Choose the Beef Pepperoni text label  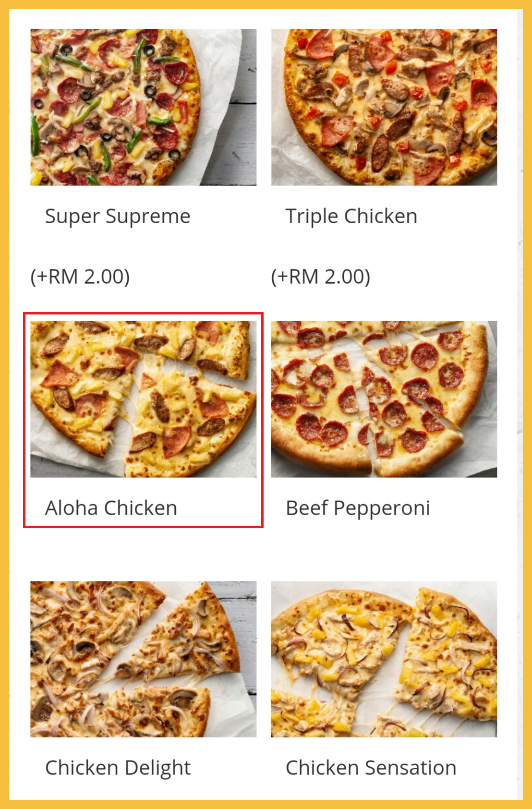[358, 508]
